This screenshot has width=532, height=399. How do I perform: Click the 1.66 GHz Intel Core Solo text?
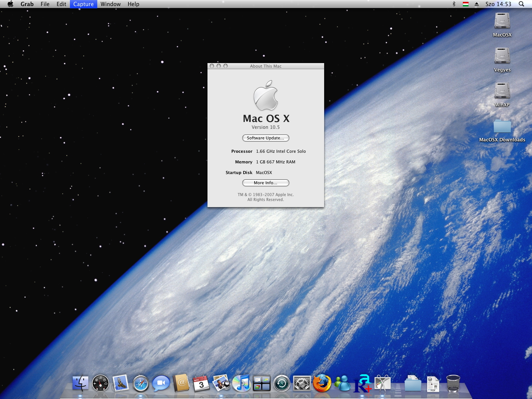(x=281, y=151)
